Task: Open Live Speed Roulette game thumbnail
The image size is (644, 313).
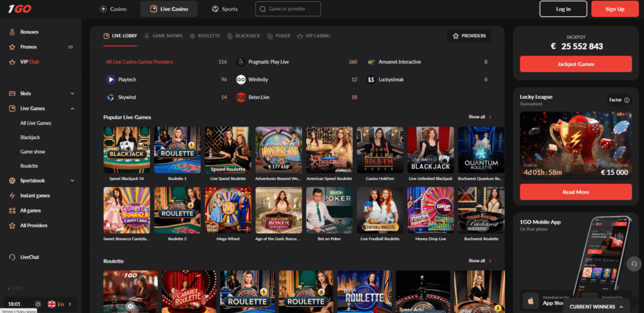Action: point(228,150)
